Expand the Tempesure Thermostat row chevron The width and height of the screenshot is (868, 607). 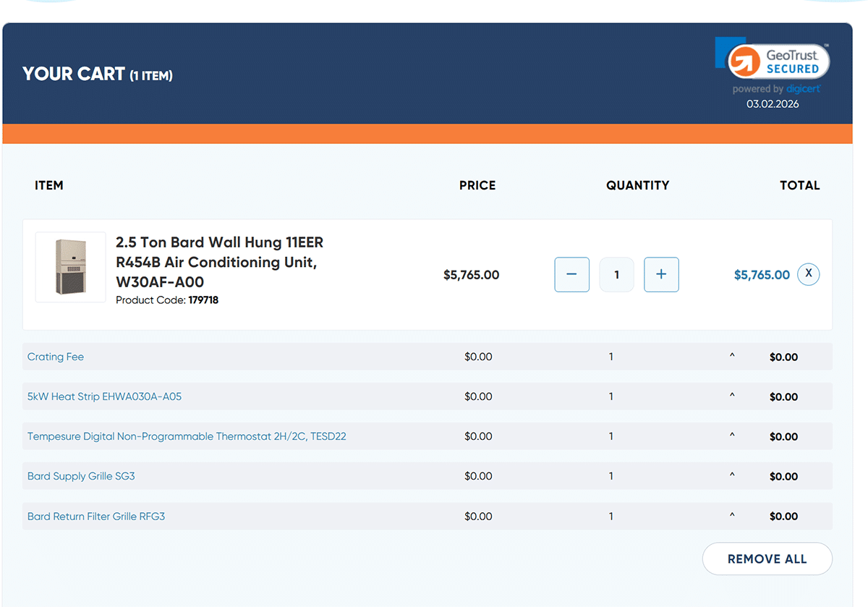click(x=732, y=436)
